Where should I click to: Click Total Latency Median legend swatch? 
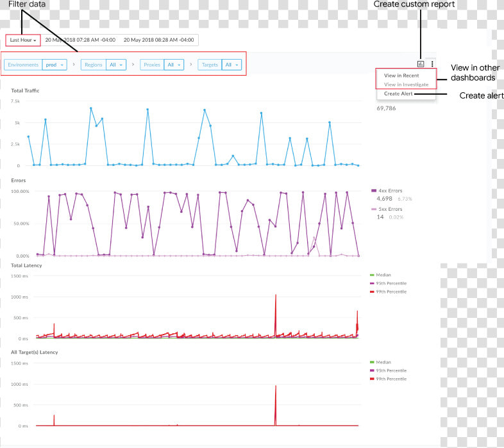point(372,275)
